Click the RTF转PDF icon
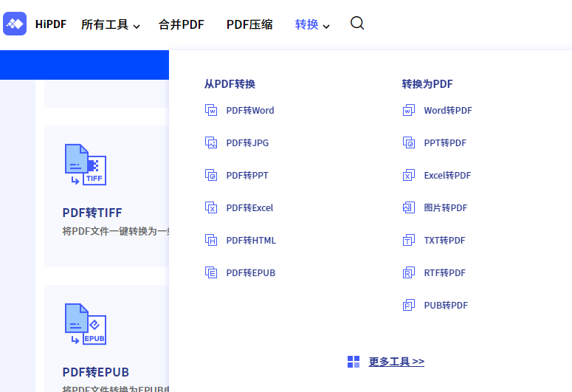The height and width of the screenshot is (392, 572). (x=409, y=272)
